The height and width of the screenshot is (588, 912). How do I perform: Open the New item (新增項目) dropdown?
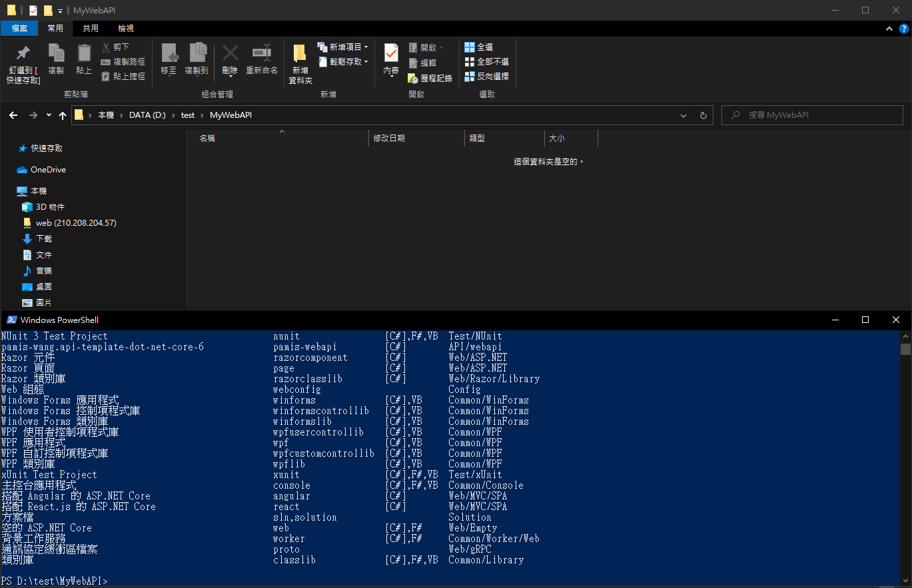pos(342,47)
